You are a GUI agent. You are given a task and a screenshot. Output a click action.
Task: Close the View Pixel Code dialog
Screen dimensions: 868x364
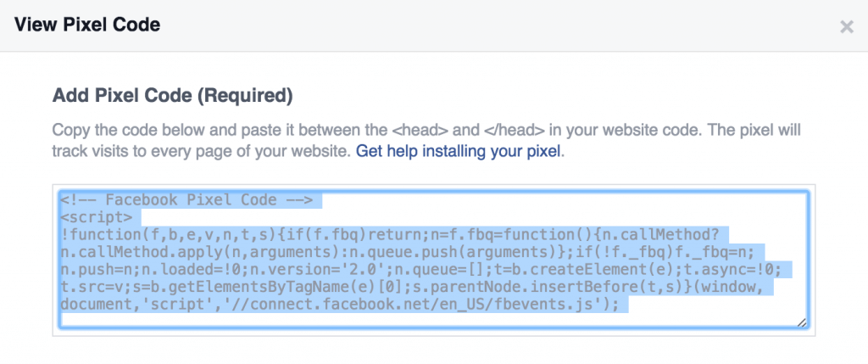click(x=846, y=26)
